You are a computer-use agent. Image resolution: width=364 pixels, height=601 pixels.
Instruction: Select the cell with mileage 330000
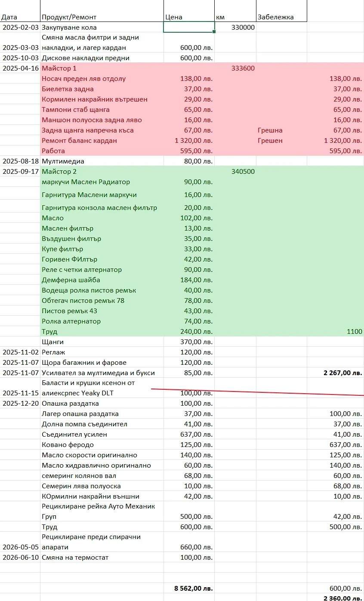(235, 27)
